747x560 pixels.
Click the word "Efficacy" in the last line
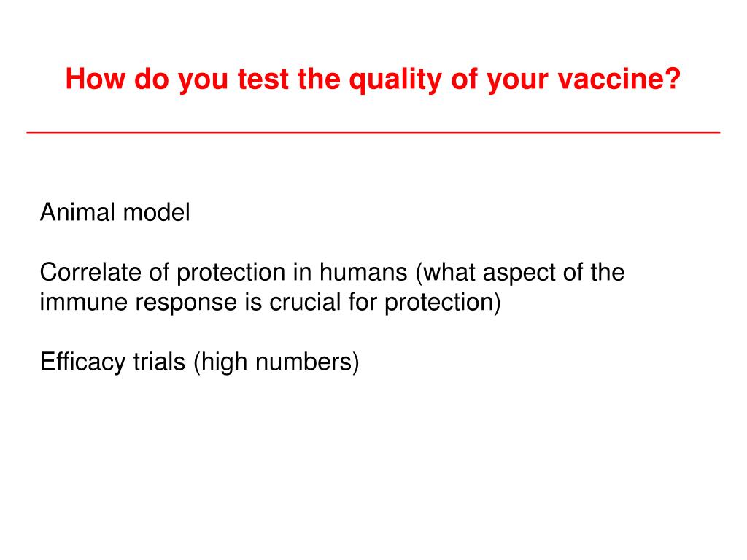pyautogui.click(x=82, y=362)
